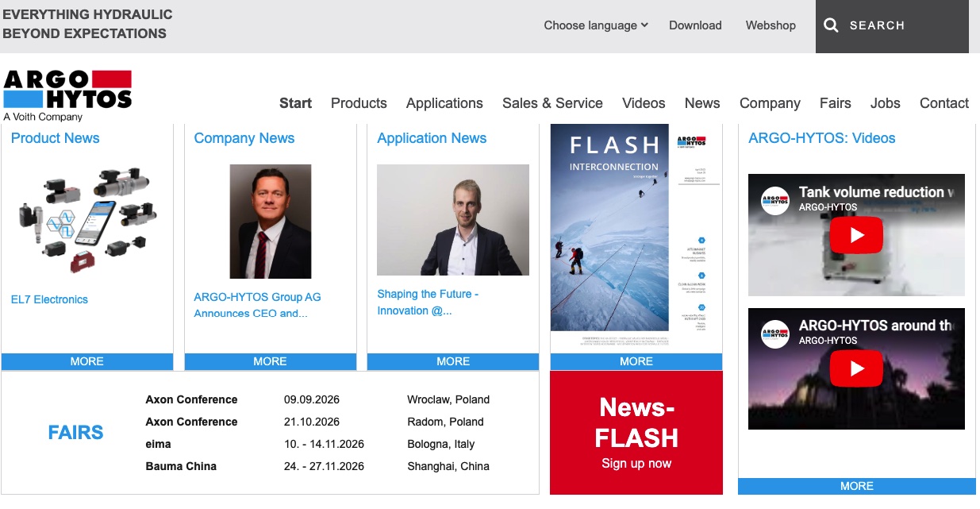The height and width of the screenshot is (509, 980).
Task: Open the Webshop link
Action: (x=771, y=25)
